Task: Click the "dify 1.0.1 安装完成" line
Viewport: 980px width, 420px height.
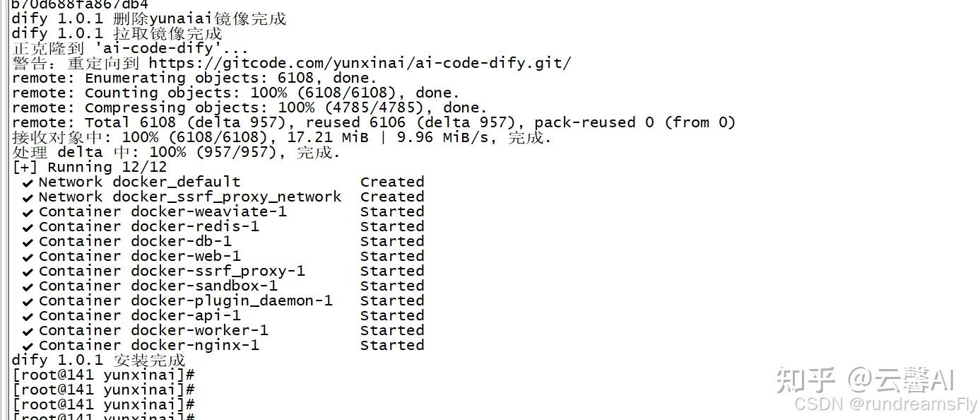Action: [98, 361]
